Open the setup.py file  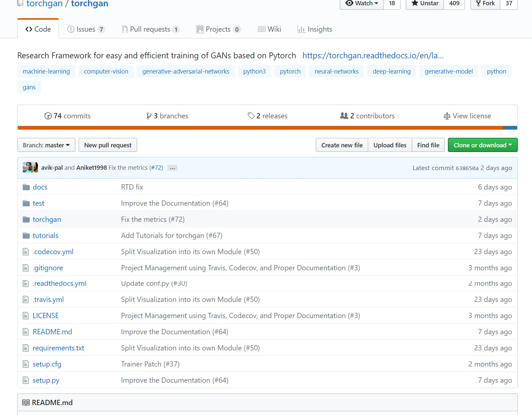point(46,380)
